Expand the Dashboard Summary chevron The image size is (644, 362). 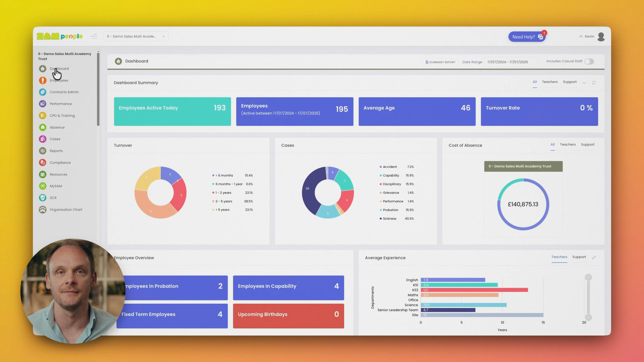pos(584,83)
